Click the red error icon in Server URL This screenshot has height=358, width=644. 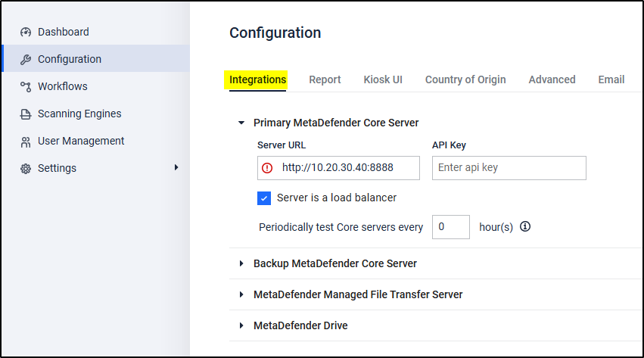267,168
